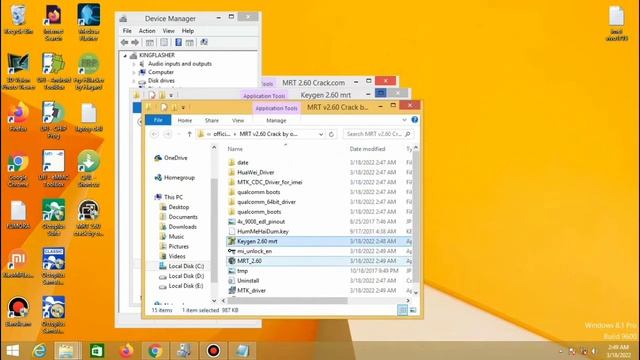Image resolution: width=640 pixels, height=360 pixels.
Task: Click the help icon in MRT explorer ribbon
Action: point(415,120)
